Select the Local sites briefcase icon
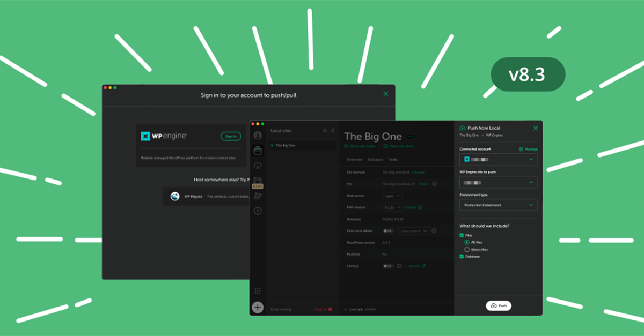 coord(258,151)
